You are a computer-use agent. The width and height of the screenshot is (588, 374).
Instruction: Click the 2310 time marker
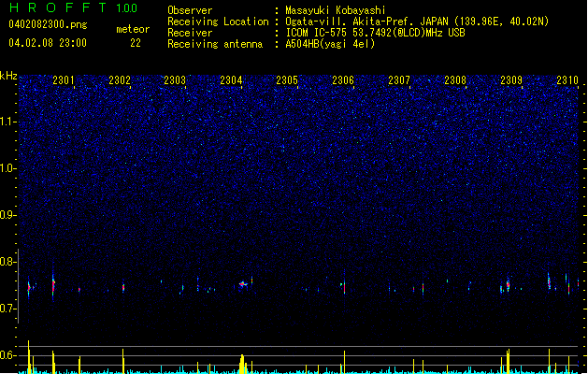[x=567, y=79]
